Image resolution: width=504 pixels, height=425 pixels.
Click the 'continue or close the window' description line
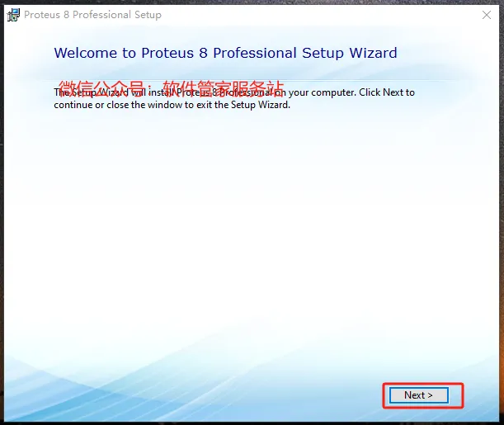172,105
